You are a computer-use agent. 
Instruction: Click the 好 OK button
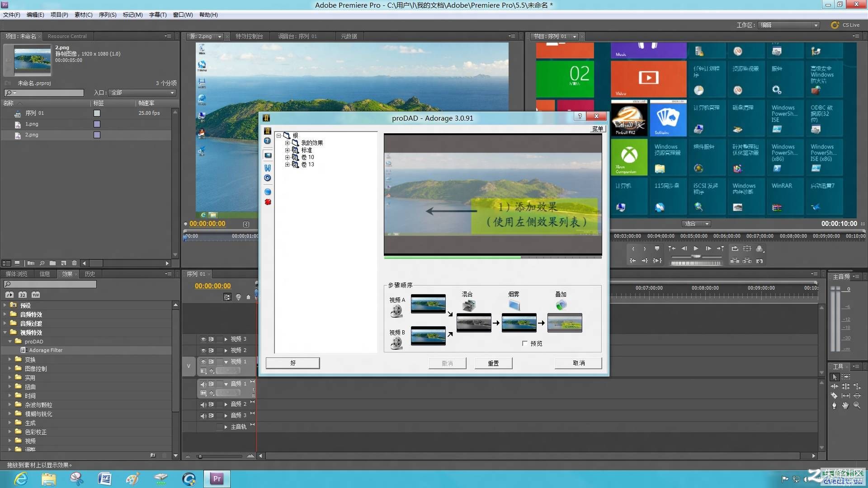[293, 363]
